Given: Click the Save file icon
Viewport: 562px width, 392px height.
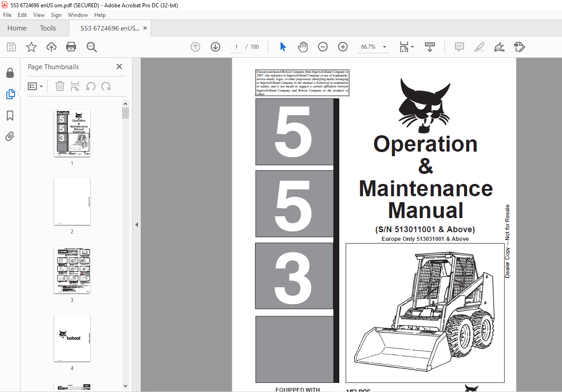Looking at the screenshot, I should [x=11, y=47].
